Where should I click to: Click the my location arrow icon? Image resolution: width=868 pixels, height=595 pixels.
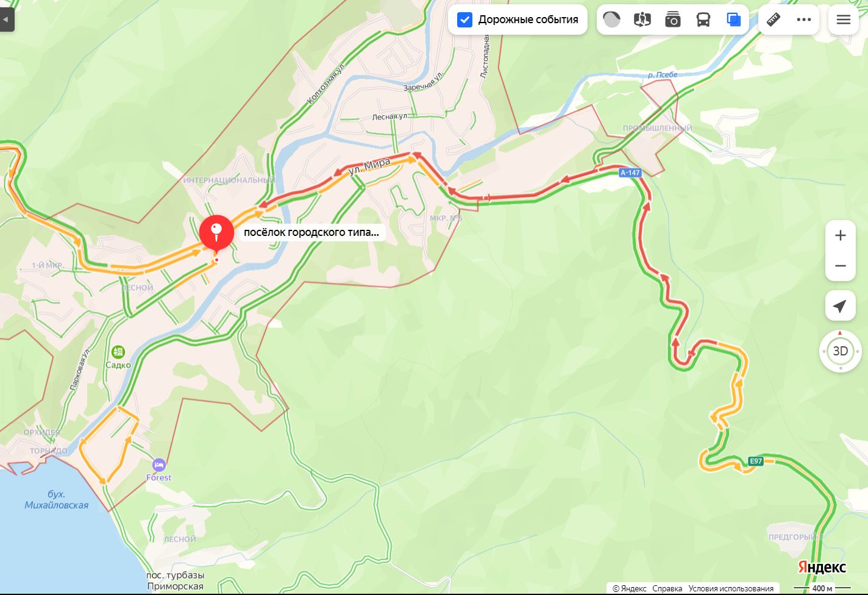[x=840, y=306]
